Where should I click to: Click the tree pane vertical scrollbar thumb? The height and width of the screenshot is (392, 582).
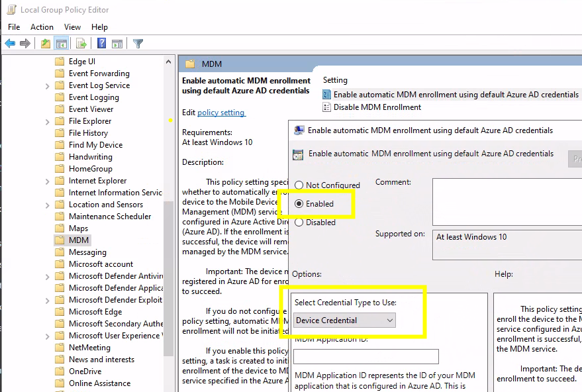[x=169, y=278]
